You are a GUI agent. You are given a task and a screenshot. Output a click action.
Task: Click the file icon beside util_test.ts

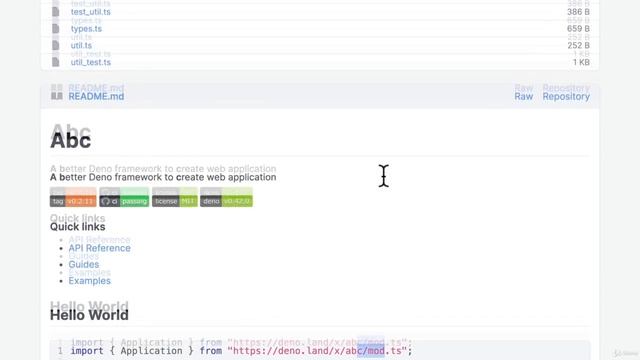56,62
